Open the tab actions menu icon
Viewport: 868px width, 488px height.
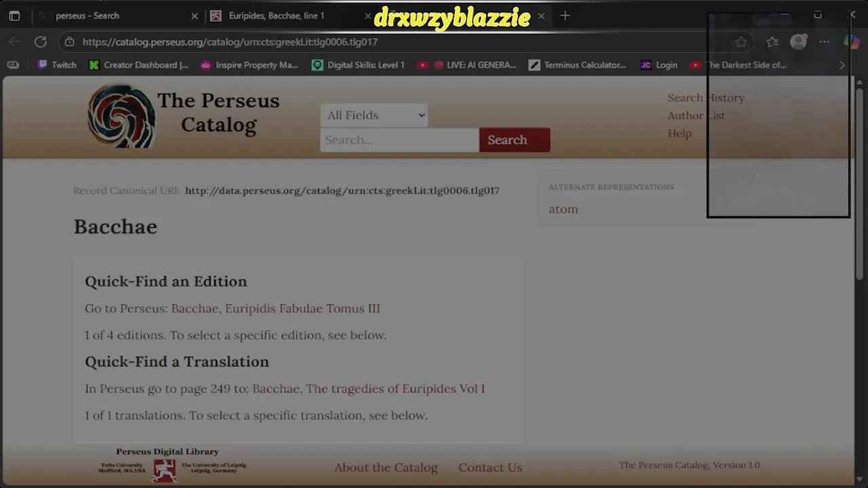(14, 16)
